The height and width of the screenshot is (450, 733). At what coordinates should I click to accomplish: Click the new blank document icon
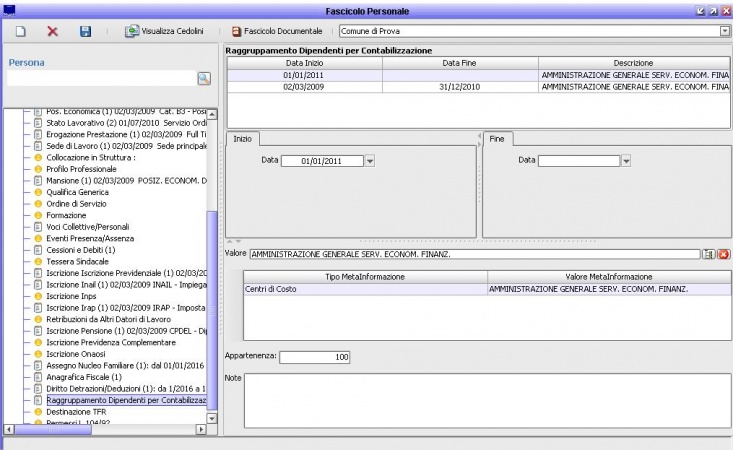coord(20,32)
